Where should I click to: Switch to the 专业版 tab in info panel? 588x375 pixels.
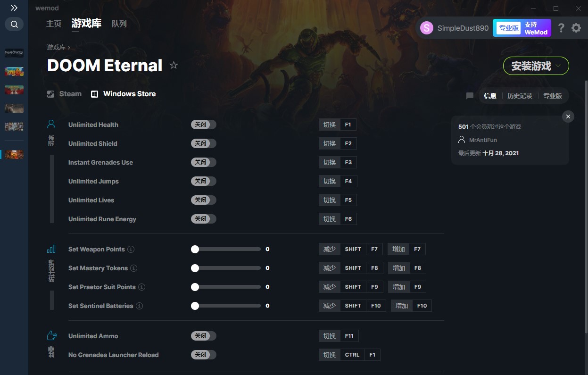(553, 96)
